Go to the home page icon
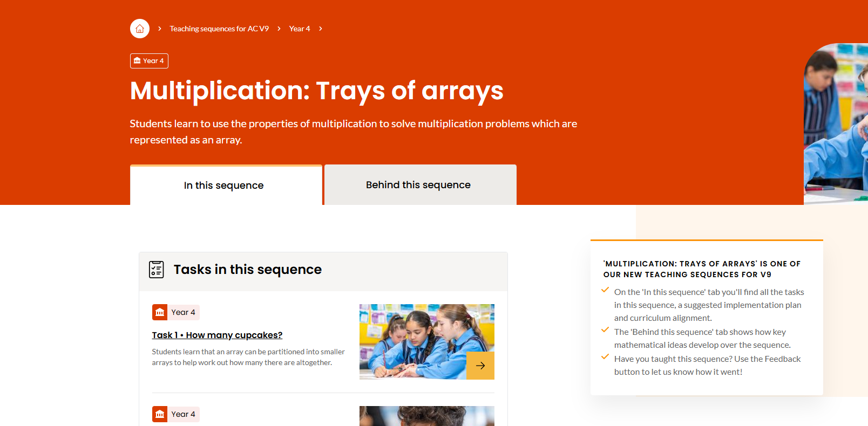This screenshot has height=426, width=868. [x=140, y=29]
